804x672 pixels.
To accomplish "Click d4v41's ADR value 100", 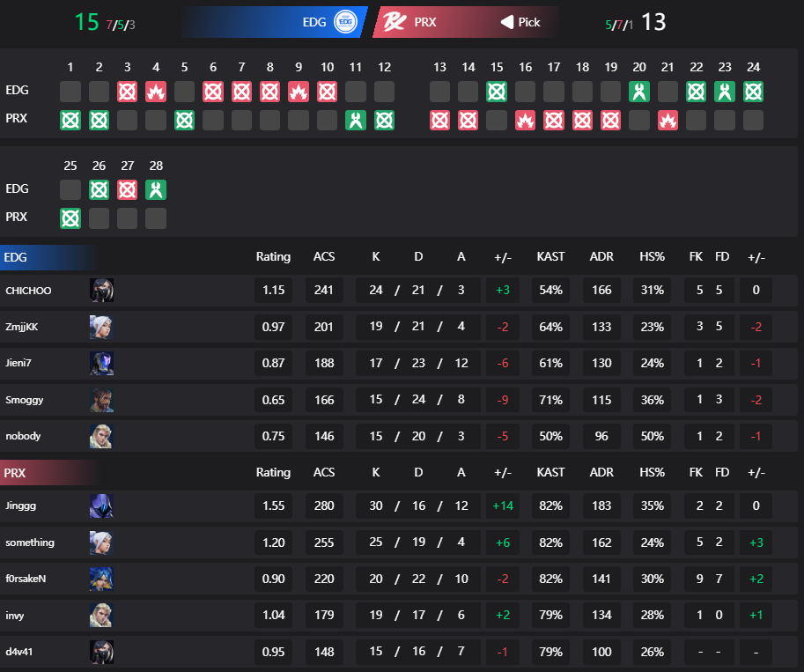I will [601, 652].
